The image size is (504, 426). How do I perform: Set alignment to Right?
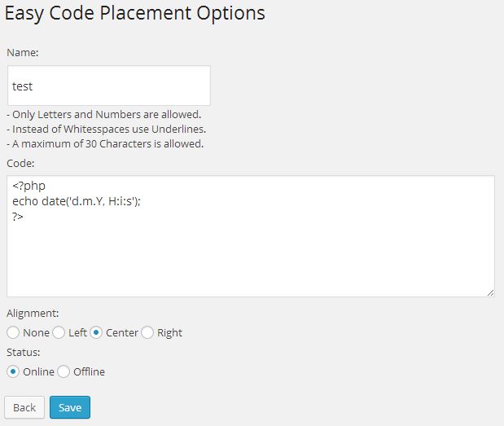point(147,332)
